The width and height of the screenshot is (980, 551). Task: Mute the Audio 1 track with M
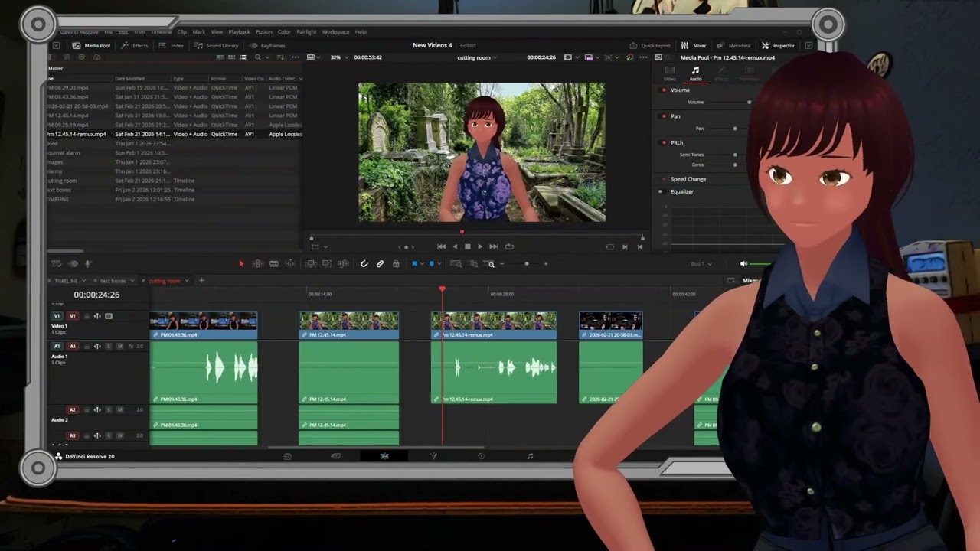coord(120,347)
